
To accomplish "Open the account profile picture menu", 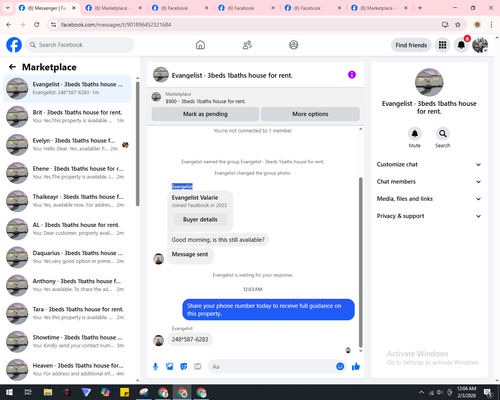I will (x=480, y=45).
